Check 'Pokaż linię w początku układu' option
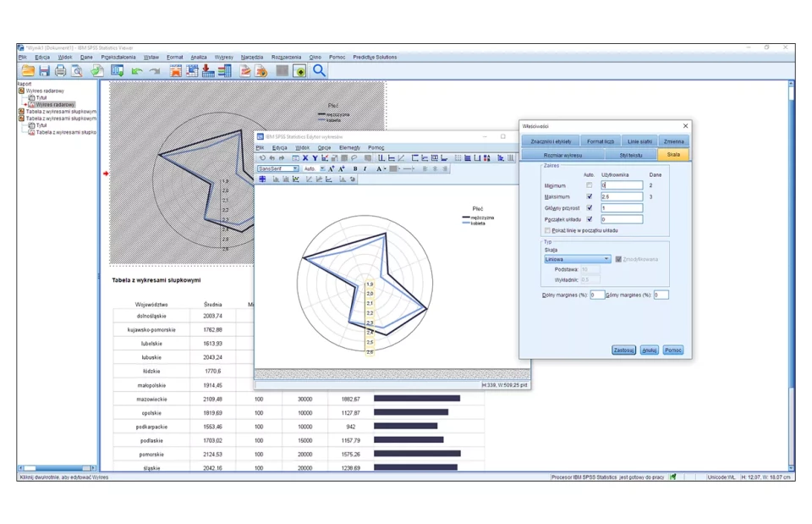Screen dimensions: 812x524 [548, 230]
